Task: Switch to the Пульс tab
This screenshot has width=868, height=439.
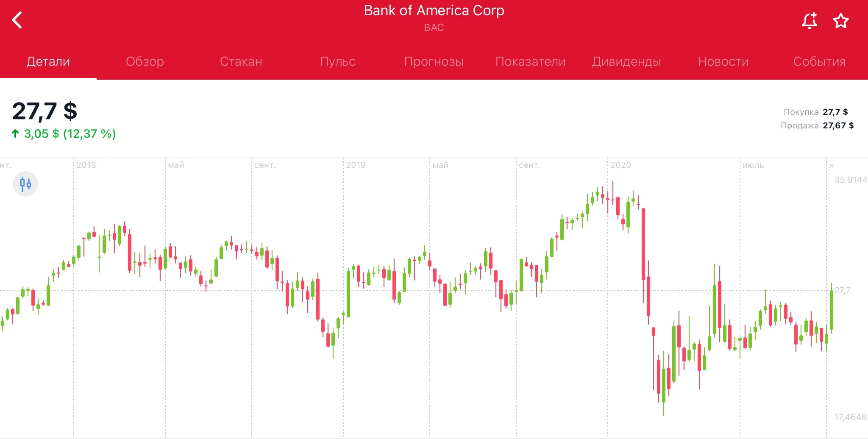Action: (338, 61)
